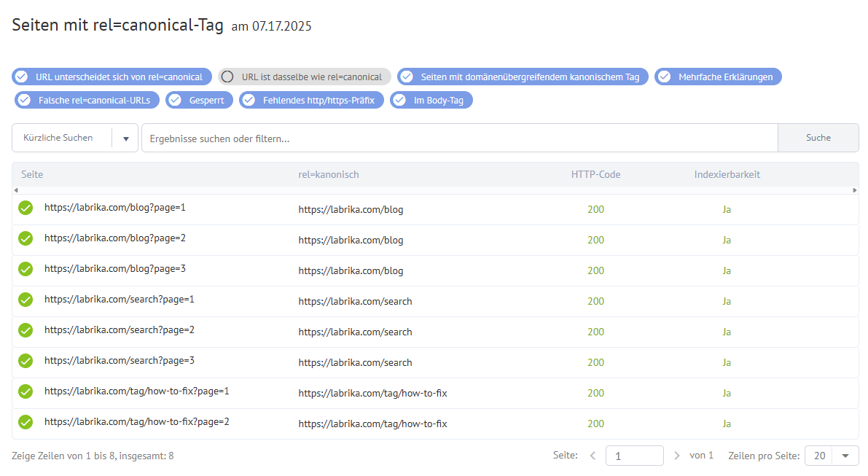Viewport: 868px width, 476px height.
Task: Click 'Ja' indexability in how-to-fix?page=1 row
Action: [x=727, y=393]
